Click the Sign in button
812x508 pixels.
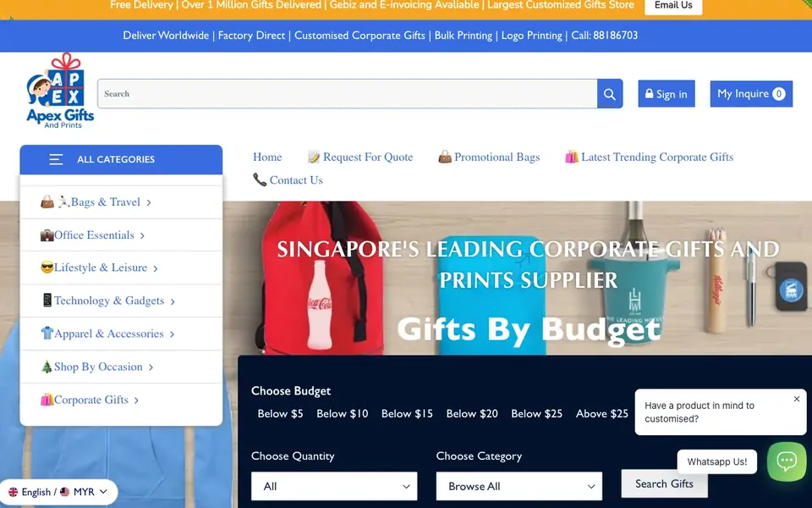point(666,94)
